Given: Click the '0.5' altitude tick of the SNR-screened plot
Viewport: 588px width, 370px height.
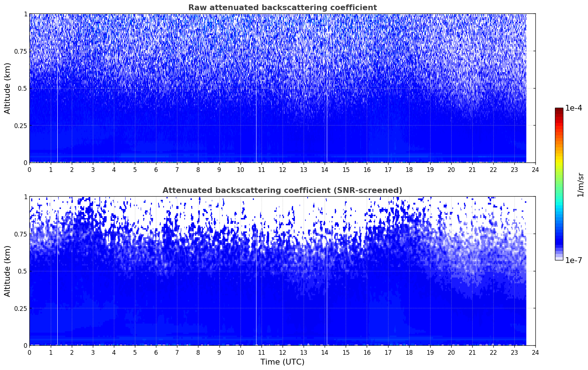Looking at the screenshot, I should point(23,271).
